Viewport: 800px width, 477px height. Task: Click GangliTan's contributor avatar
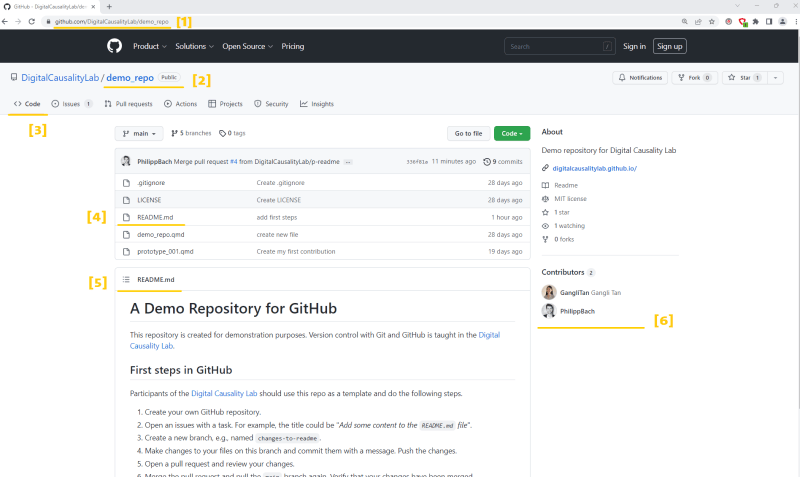[549, 292]
